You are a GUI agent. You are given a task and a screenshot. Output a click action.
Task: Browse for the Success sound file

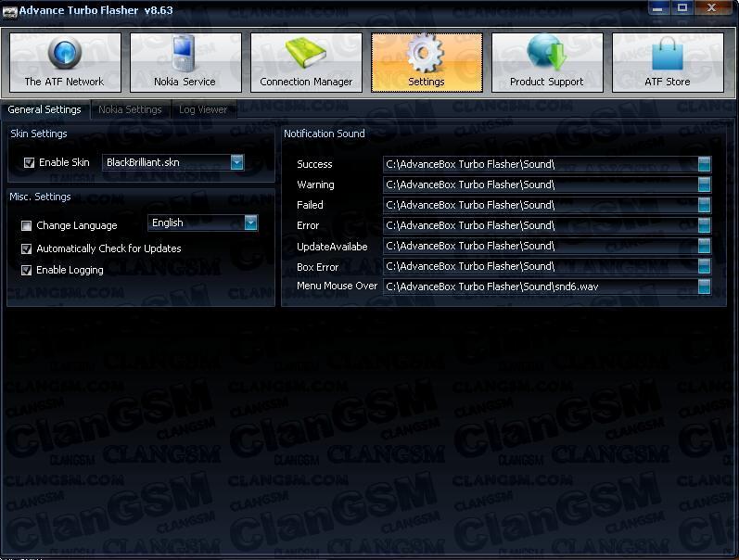[704, 164]
